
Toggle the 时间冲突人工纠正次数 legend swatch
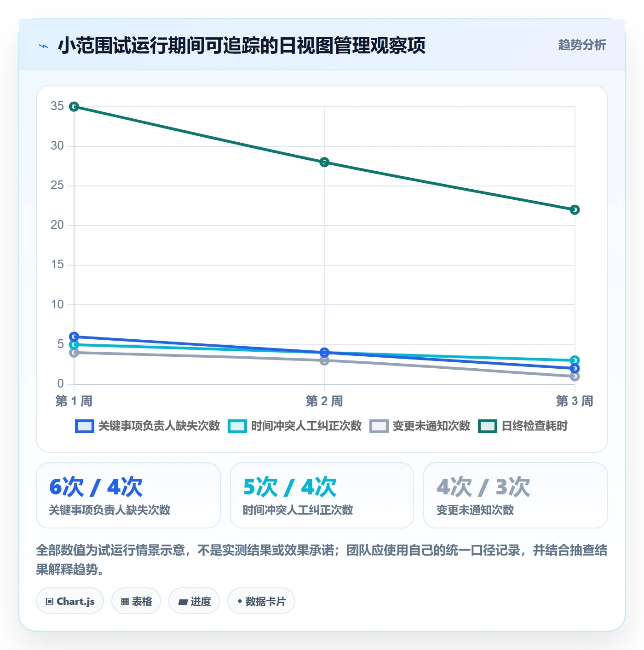pyautogui.click(x=237, y=426)
